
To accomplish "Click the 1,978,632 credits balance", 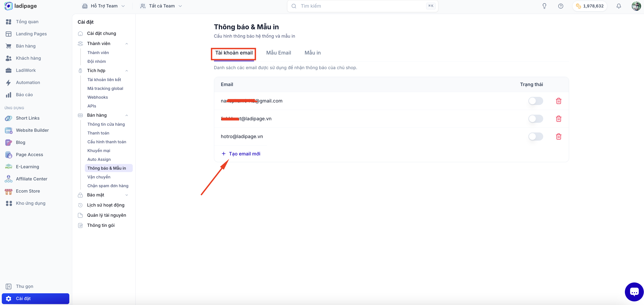I will click(590, 6).
